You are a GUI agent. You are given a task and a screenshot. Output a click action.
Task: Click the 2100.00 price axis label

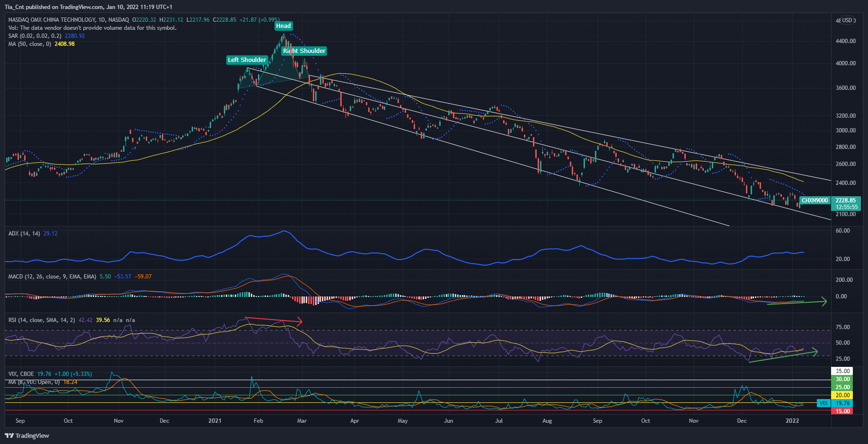(846, 214)
